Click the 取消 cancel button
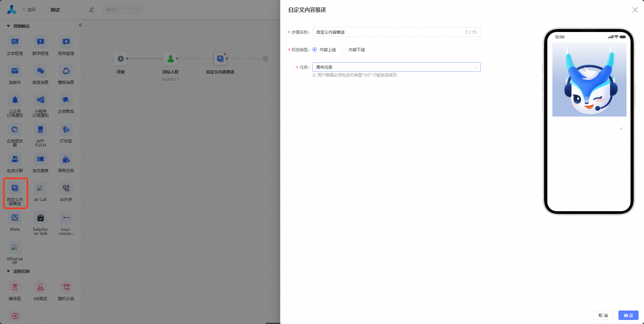 [x=603, y=315]
